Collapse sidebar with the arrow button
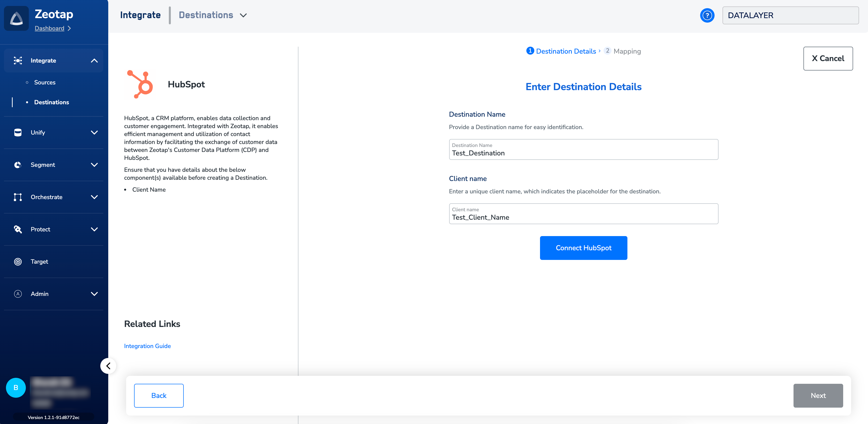The image size is (868, 424). tap(108, 366)
